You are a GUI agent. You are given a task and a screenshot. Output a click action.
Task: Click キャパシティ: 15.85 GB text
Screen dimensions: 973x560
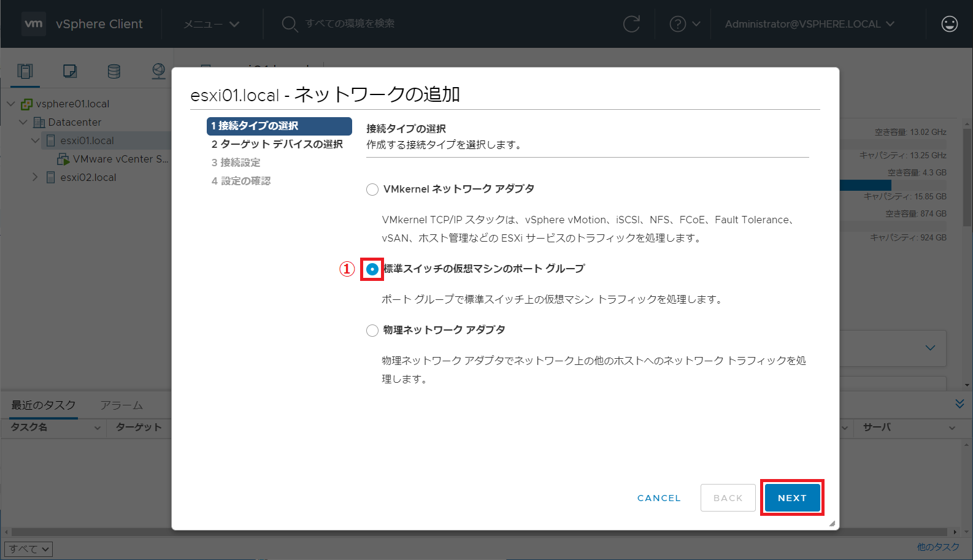point(905,196)
